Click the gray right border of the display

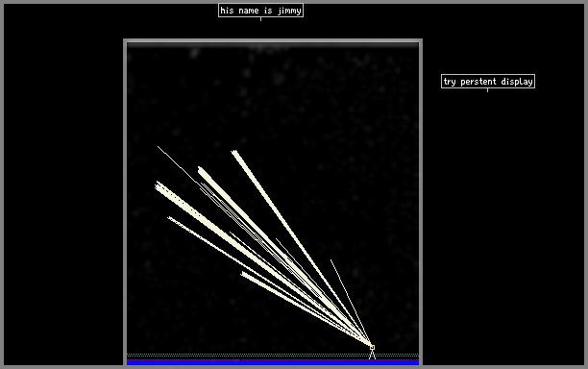point(421,203)
